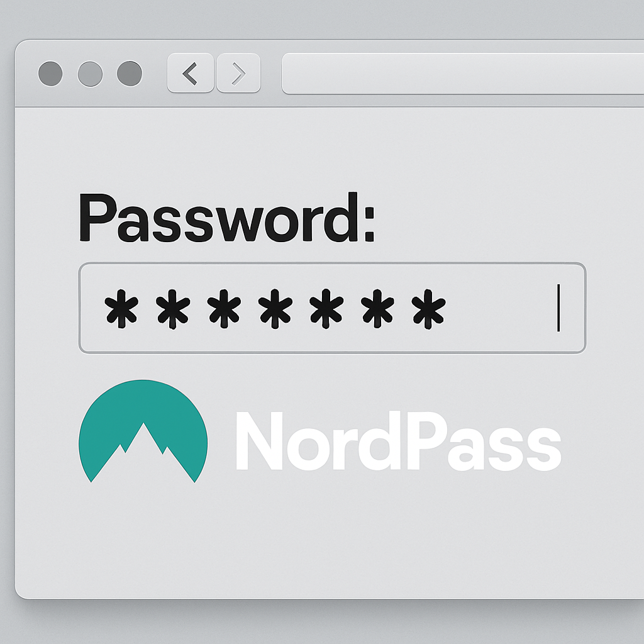Go forward using the right arrow button
This screenshot has height=644, width=644.
238,73
